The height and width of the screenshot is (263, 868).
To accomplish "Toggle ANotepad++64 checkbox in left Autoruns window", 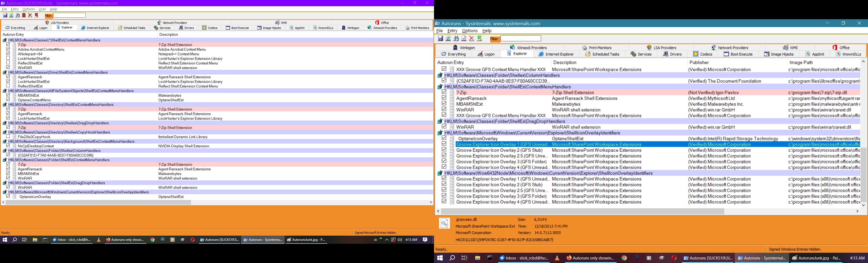I will point(8,54).
